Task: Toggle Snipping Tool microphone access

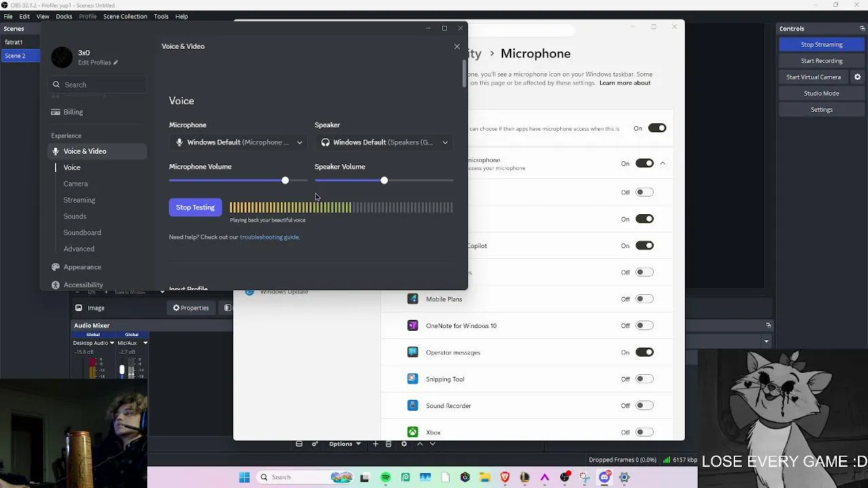Action: (x=644, y=379)
